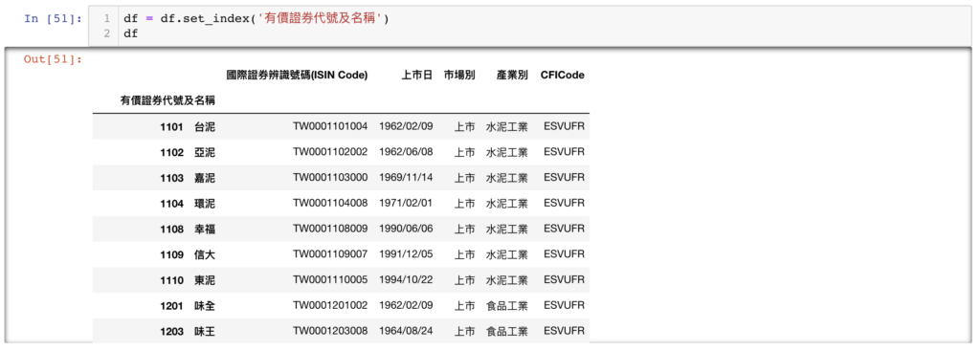
Task: Click ISIN code TW0001104008
Action: pyautogui.click(x=330, y=204)
